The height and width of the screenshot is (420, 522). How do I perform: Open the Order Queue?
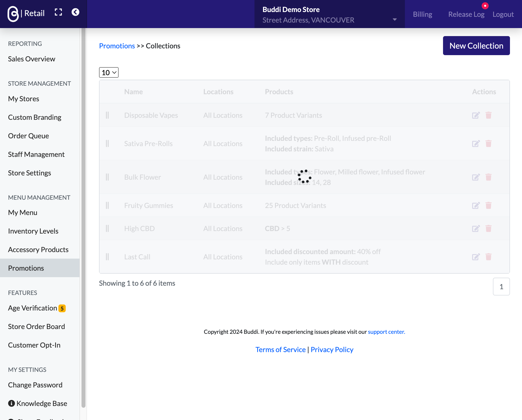pyautogui.click(x=28, y=136)
